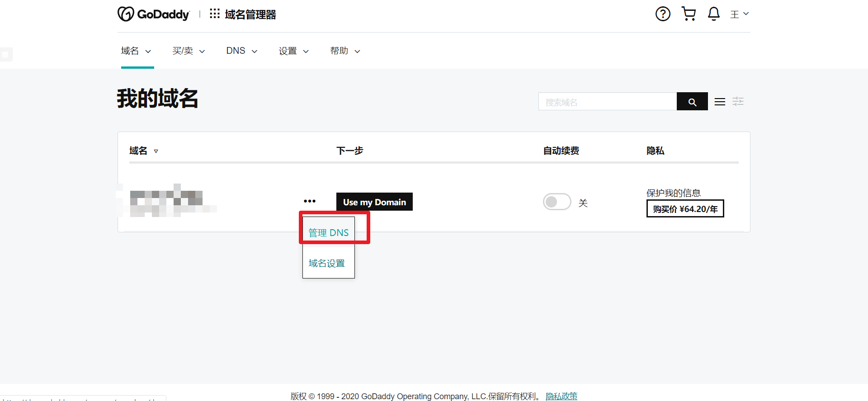Open the shopping cart

tap(689, 14)
